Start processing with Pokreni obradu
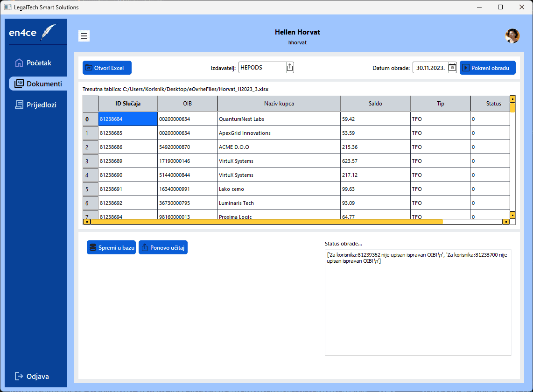 pos(487,68)
